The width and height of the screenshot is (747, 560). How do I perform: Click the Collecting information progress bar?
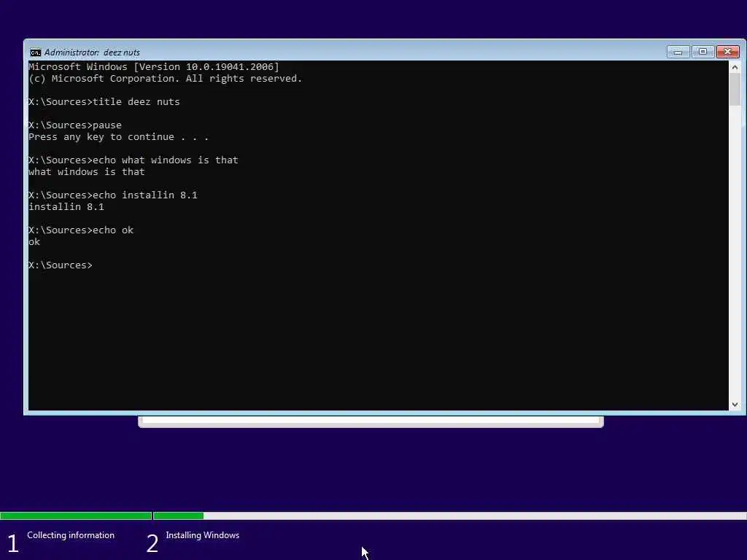pyautogui.click(x=76, y=516)
